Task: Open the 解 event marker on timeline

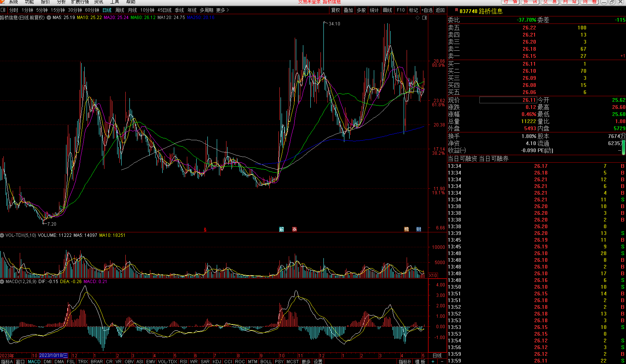Action: click(x=282, y=229)
